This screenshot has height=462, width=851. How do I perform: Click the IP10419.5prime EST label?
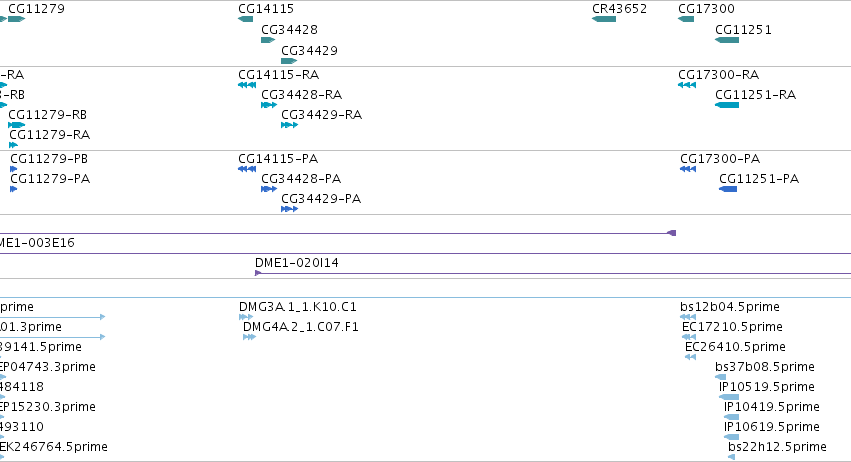[771, 408]
